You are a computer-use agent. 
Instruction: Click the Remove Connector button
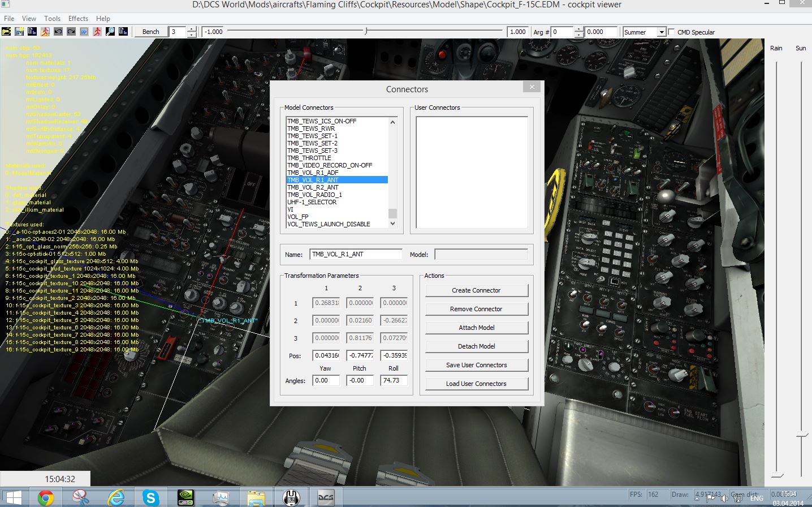point(477,309)
